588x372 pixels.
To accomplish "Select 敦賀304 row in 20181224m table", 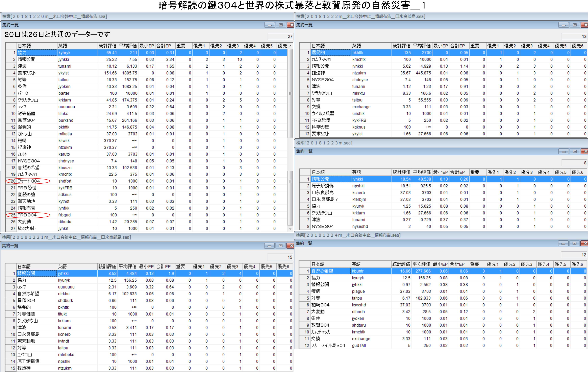I will (x=320, y=325).
